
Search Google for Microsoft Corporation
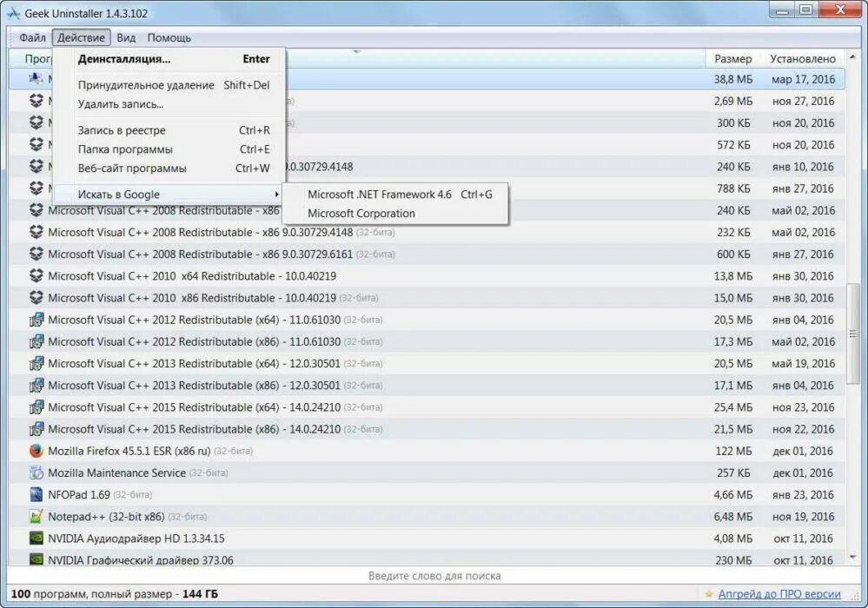click(x=395, y=213)
